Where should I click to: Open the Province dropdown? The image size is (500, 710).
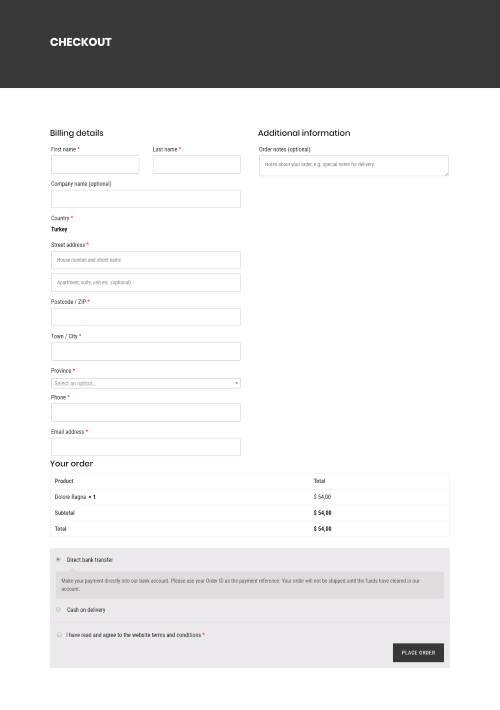point(146,384)
